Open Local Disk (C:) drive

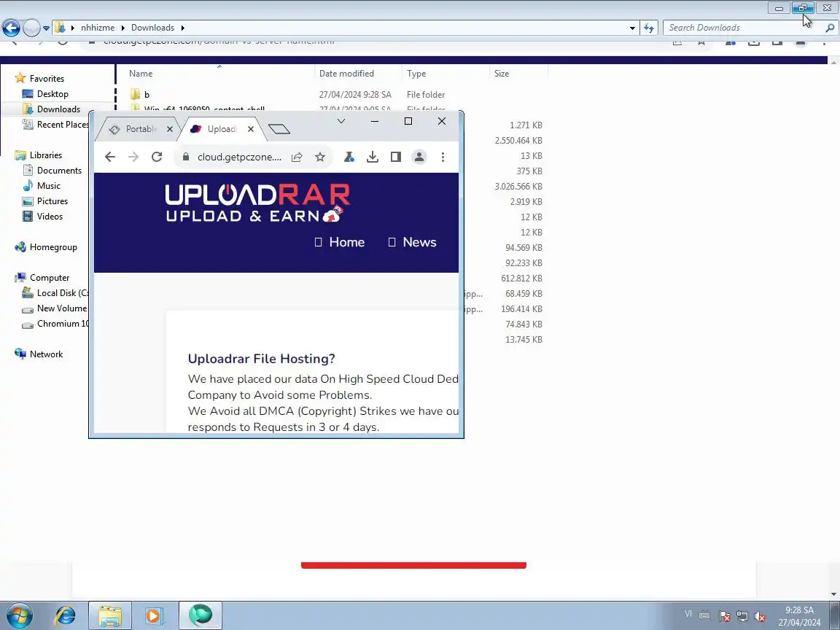click(62, 293)
